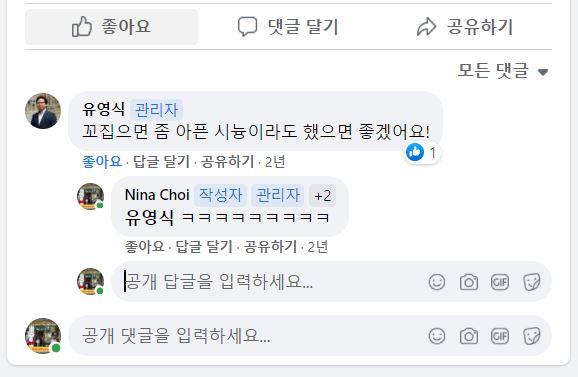The height and width of the screenshot is (377, 578).
Task: Expand the +2 badges on Nina Choi
Action: click(322, 195)
